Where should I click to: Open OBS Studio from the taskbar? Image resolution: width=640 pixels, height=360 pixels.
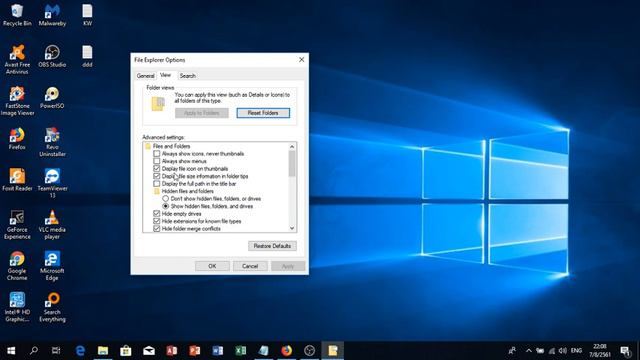(x=309, y=351)
